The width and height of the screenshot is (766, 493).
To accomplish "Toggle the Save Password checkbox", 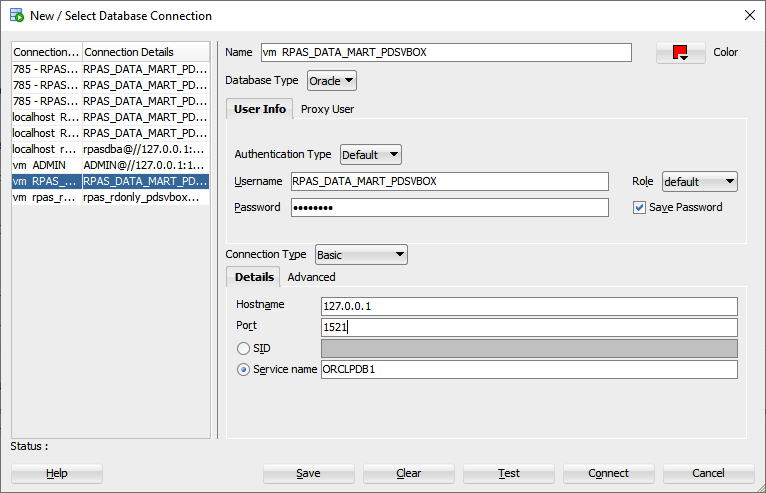I will pyautogui.click(x=639, y=208).
